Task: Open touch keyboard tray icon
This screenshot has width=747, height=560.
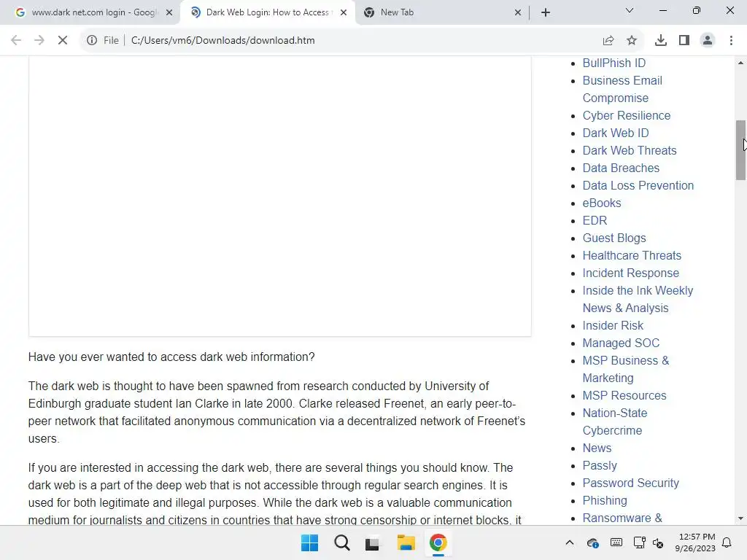Action: point(616,542)
